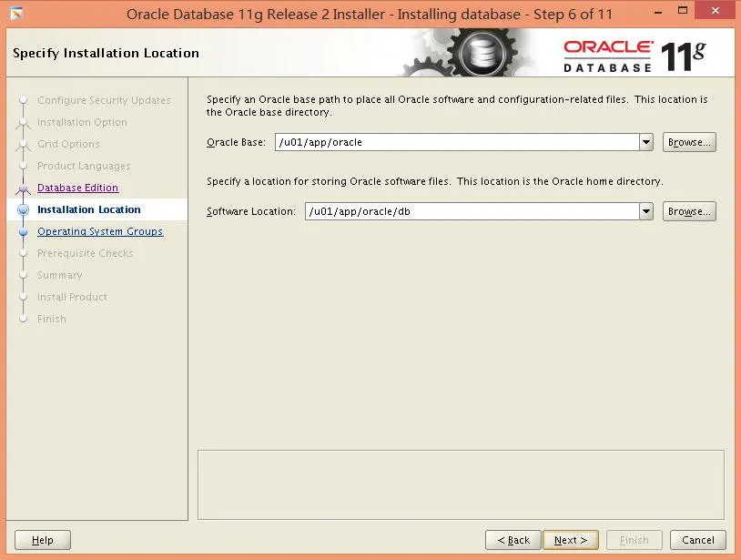Image resolution: width=741 pixels, height=560 pixels.
Task: Click the Database Edition step marker icon
Action: click(23, 189)
